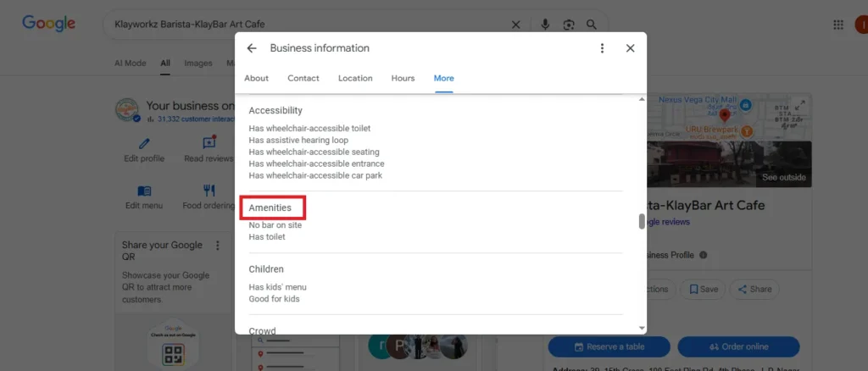Go back using the dialog's back arrow
The image size is (868, 371).
(252, 48)
